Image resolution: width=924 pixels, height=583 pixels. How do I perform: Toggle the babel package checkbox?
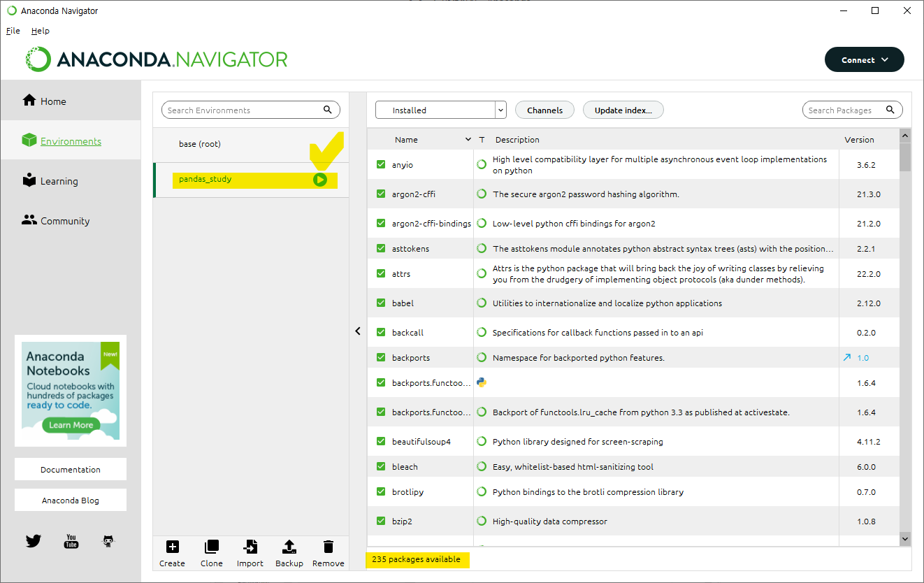381,303
